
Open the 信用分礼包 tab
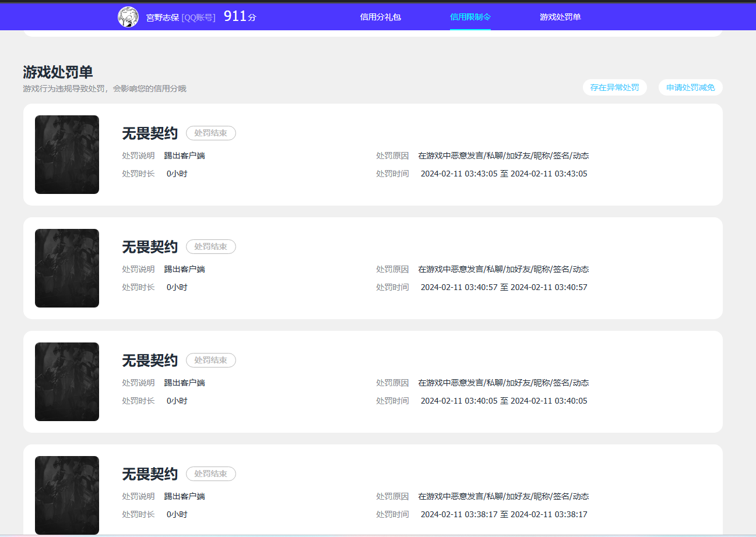pos(381,17)
